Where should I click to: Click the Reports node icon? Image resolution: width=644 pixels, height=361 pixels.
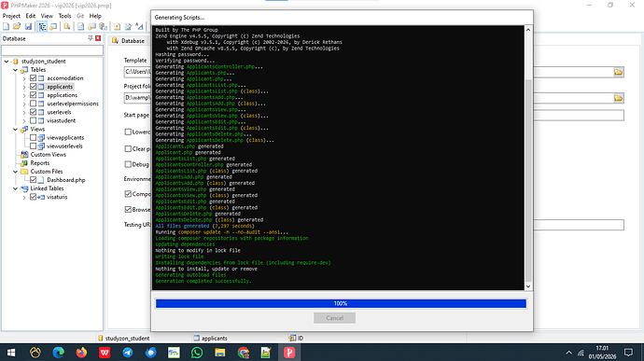(24, 163)
